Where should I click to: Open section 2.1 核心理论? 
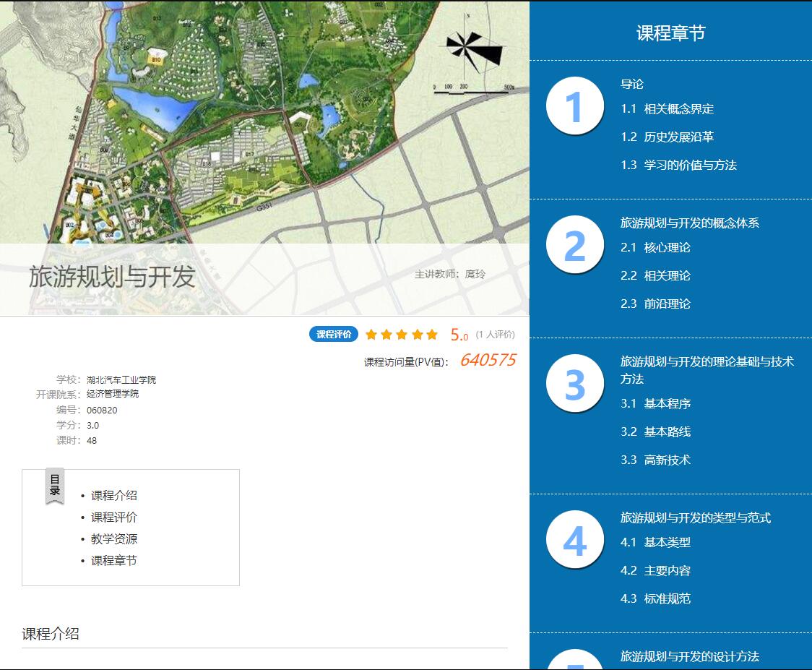click(x=655, y=247)
